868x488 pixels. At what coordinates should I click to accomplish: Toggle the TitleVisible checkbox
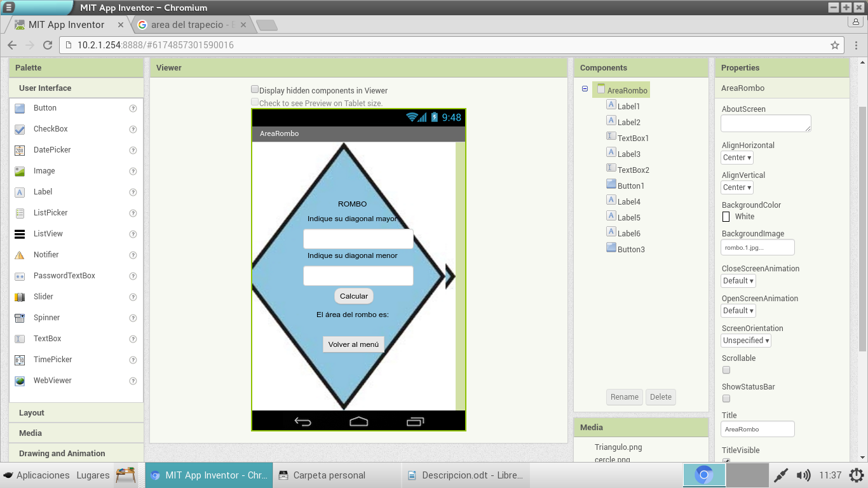pos(726,461)
